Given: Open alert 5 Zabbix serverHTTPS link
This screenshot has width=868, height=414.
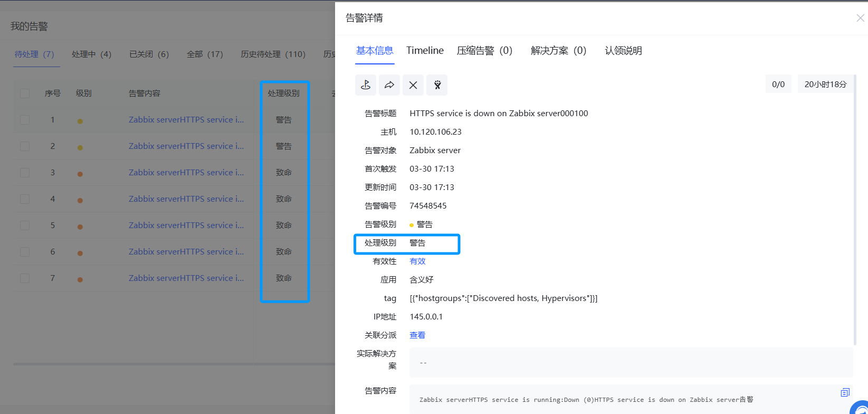Looking at the screenshot, I should coord(186,225).
